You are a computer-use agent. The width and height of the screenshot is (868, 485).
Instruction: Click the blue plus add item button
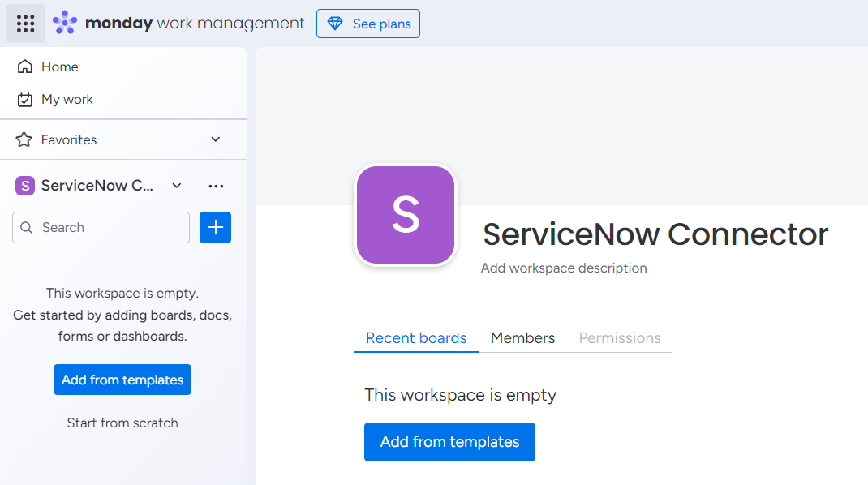pyautogui.click(x=215, y=228)
